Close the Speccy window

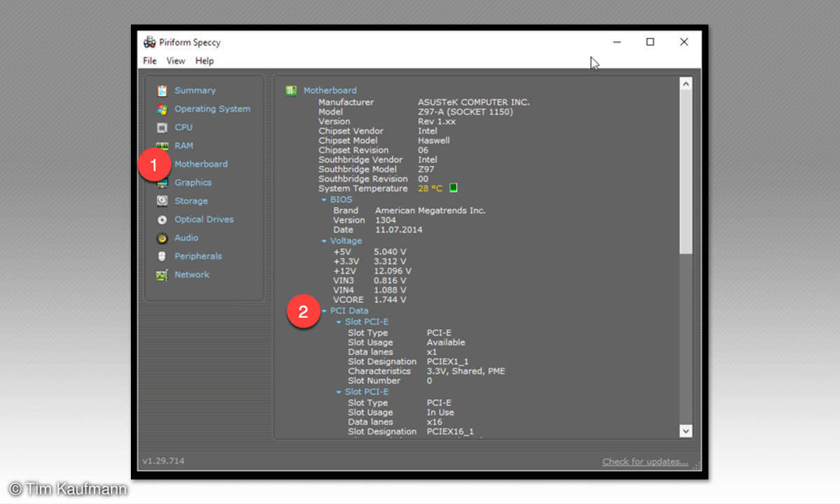684,42
